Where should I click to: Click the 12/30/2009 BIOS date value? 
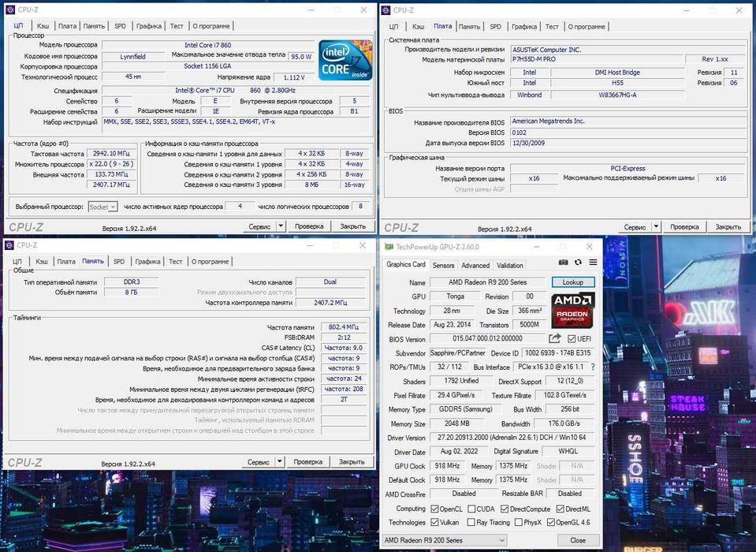pyautogui.click(x=628, y=143)
